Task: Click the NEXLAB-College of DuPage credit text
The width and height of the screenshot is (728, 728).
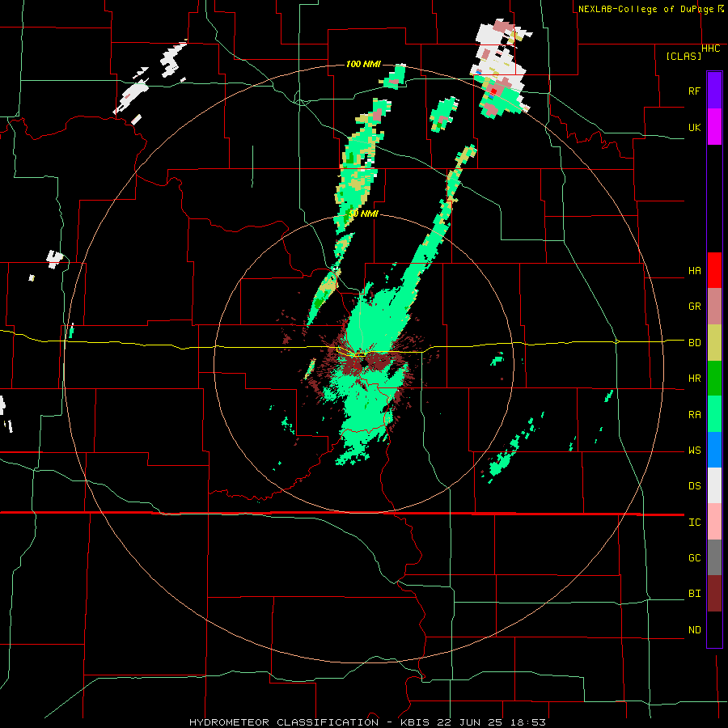Action: pyautogui.click(x=645, y=9)
